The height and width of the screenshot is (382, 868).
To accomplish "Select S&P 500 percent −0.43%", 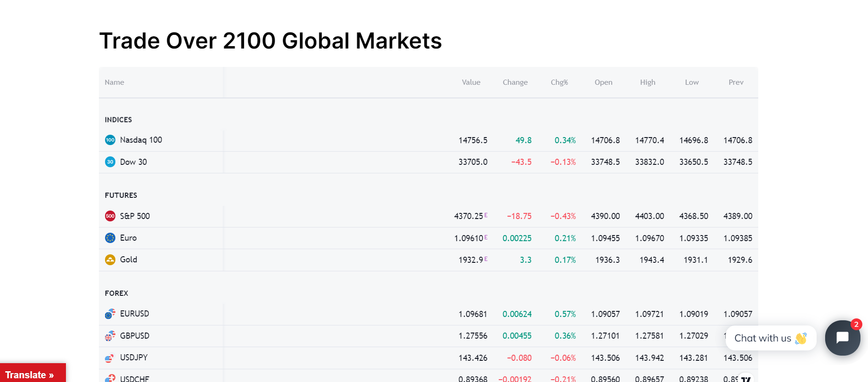I will click(563, 216).
